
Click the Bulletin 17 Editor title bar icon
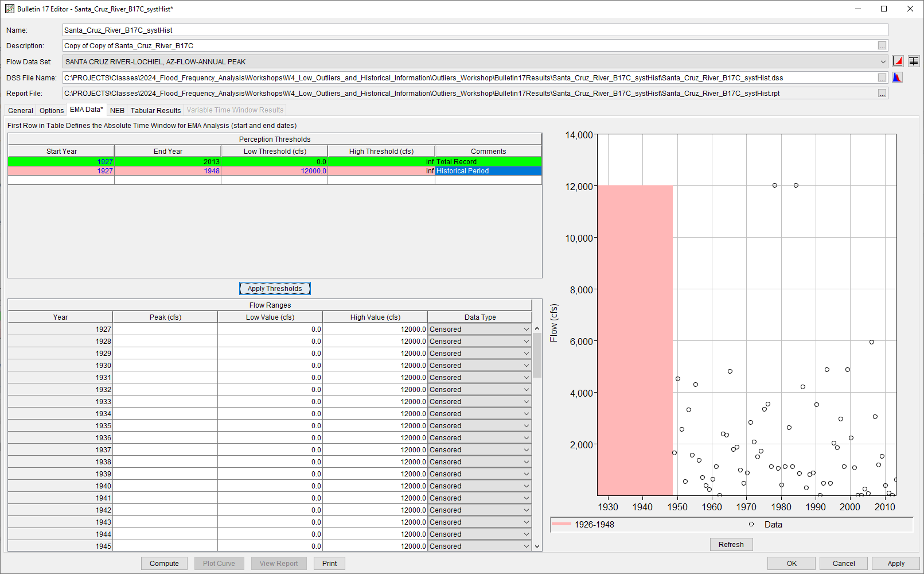[x=10, y=9]
